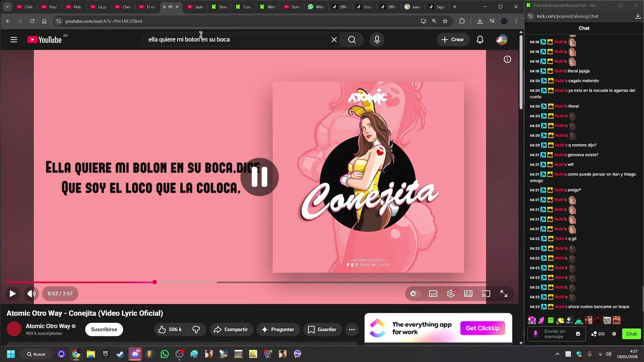Viewport: 644px width, 362px height.
Task: Open a new Chrome tab
Action: [x=455, y=7]
